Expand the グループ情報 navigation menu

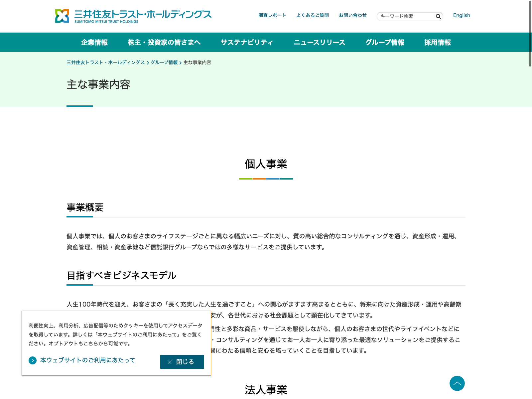(x=385, y=43)
